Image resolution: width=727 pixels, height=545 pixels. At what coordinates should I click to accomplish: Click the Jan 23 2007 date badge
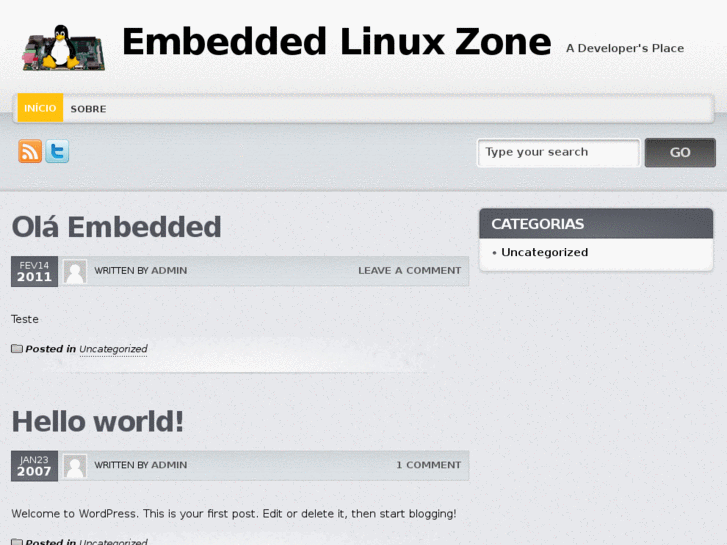(x=34, y=465)
